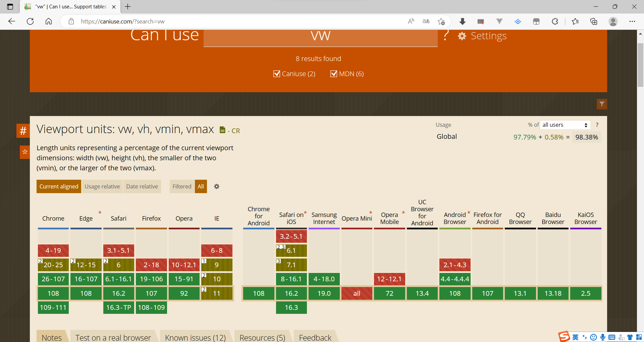Open the Resources (5) tab
Screen dimensions: 644x342
click(262, 337)
